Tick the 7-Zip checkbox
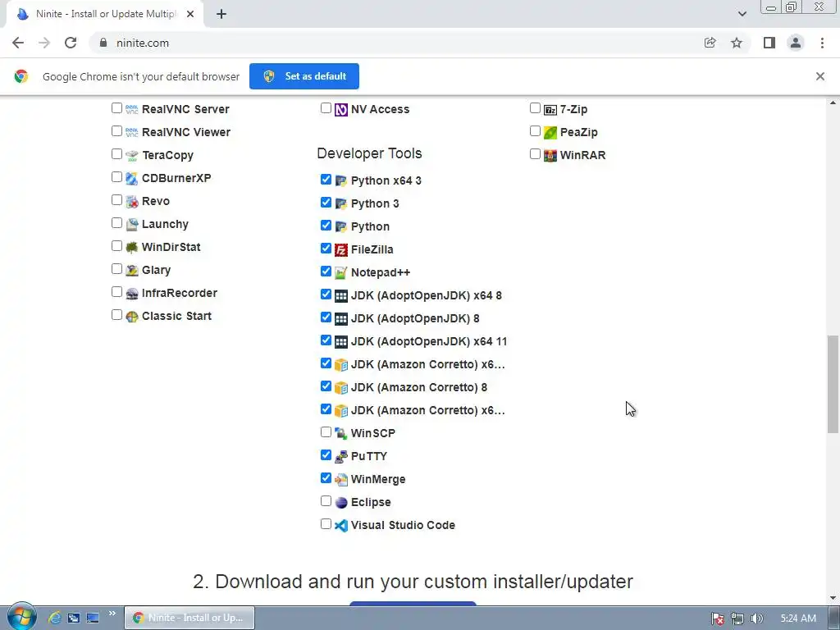 click(535, 108)
